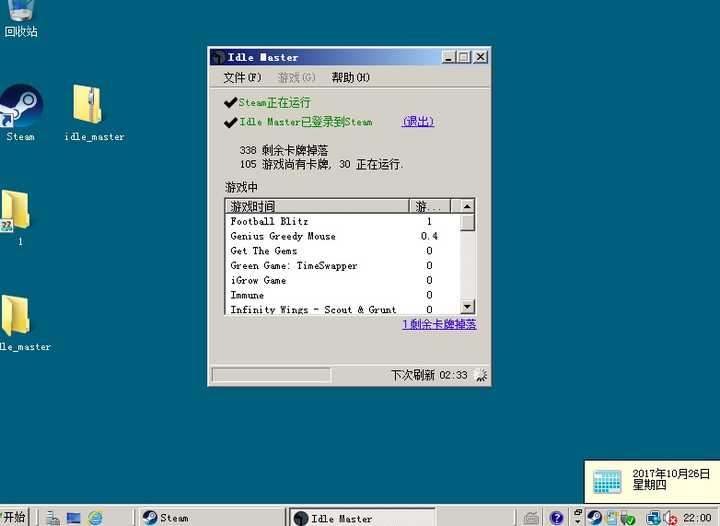
Task: Click the '1剩余卡牌掉落' link
Action: [x=439, y=325]
